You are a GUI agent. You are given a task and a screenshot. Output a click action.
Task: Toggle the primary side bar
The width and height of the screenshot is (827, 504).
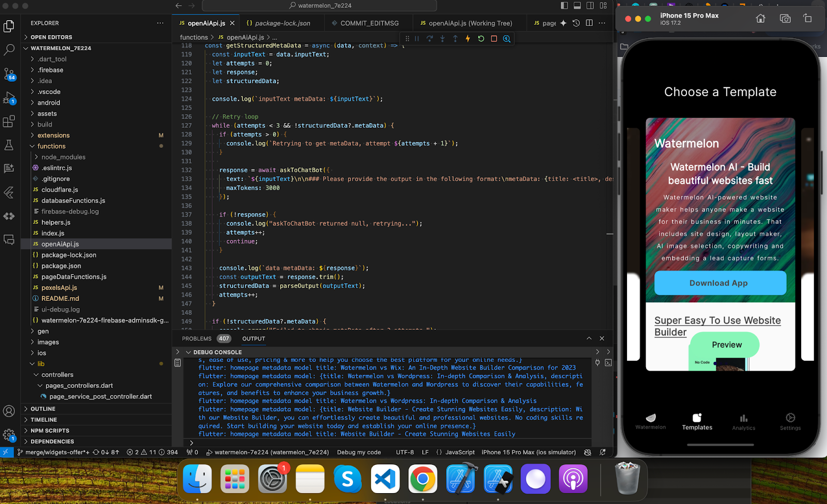pyautogui.click(x=564, y=6)
